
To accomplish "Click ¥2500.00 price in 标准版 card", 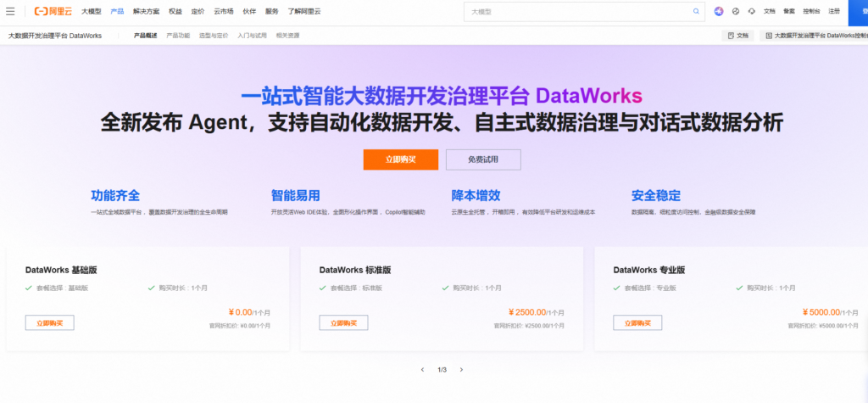I will click(527, 312).
